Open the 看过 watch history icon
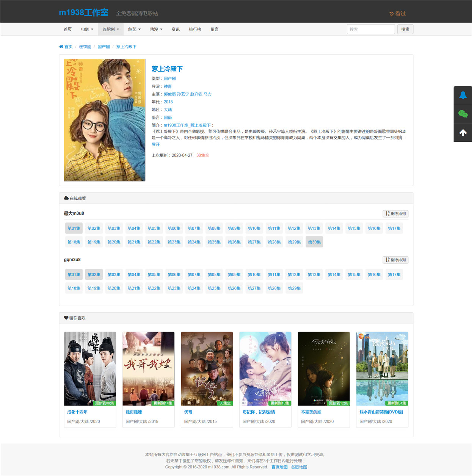Screen dimensions: 472x476 click(391, 14)
